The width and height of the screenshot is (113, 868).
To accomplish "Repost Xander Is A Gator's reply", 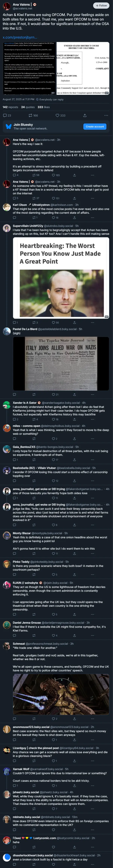I will [34, 419].
